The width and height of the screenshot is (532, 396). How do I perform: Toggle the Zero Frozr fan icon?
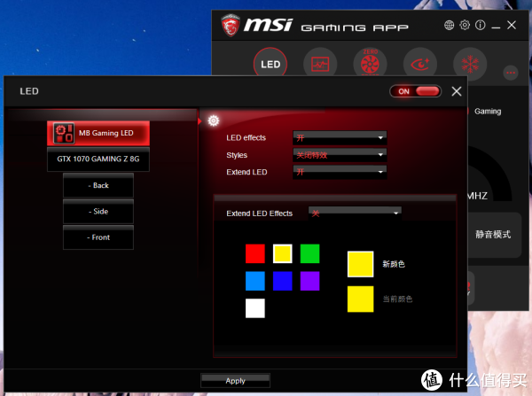[x=370, y=63]
